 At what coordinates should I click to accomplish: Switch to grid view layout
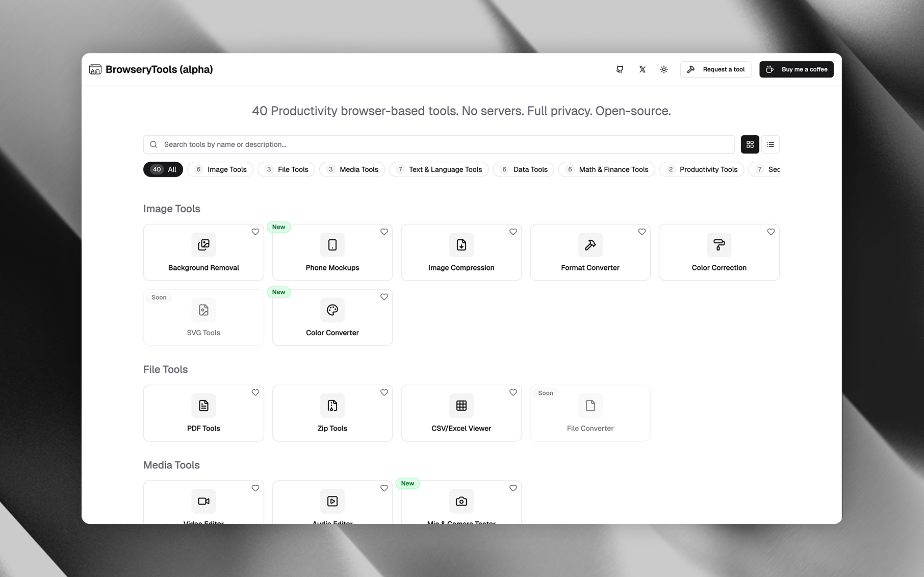[x=750, y=144]
